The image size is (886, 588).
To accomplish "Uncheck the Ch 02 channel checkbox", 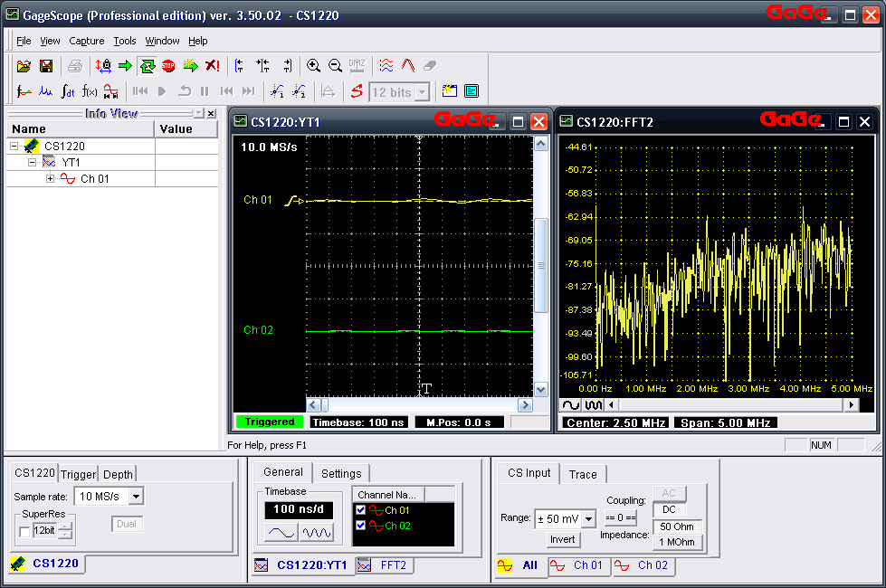I will (x=361, y=526).
